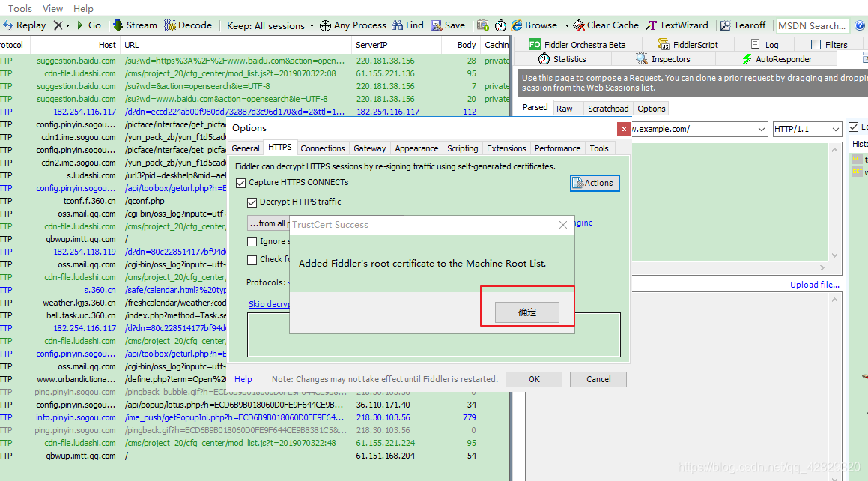Viewport: 868px width, 481px height.
Task: Toggle the Ignore server certificate errors checkbox
Action: pyautogui.click(x=252, y=241)
